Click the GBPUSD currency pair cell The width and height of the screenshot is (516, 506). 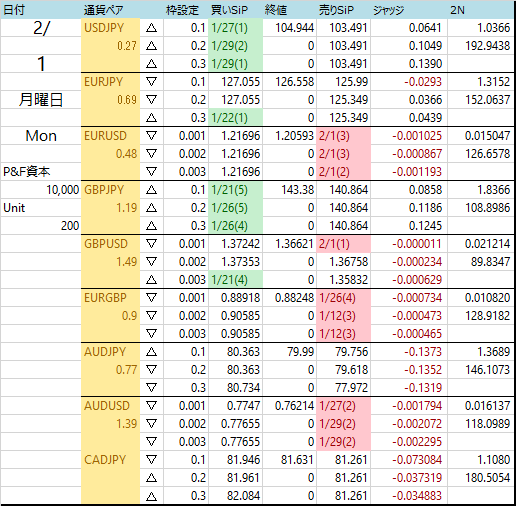[x=110, y=244]
